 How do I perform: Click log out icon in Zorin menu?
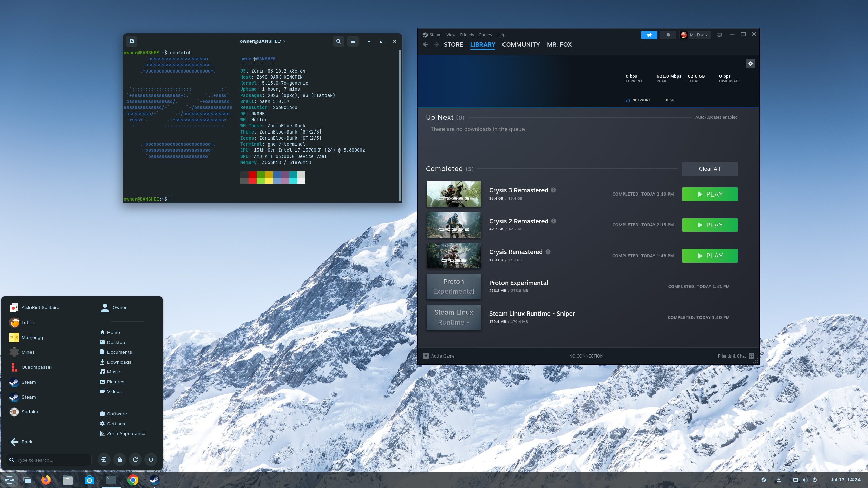click(x=104, y=460)
